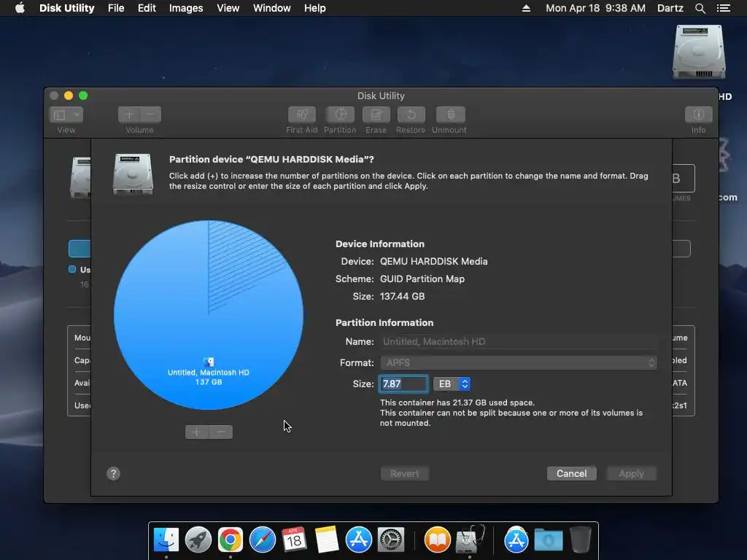
Task: Open the View sidebar toolbar dropdown
Action: click(66, 114)
